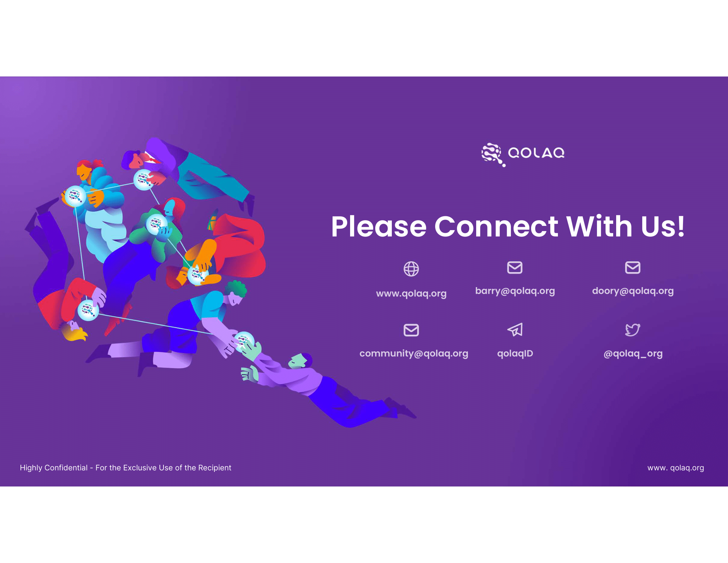Open the @qolaq_org Twitter handle

(633, 354)
